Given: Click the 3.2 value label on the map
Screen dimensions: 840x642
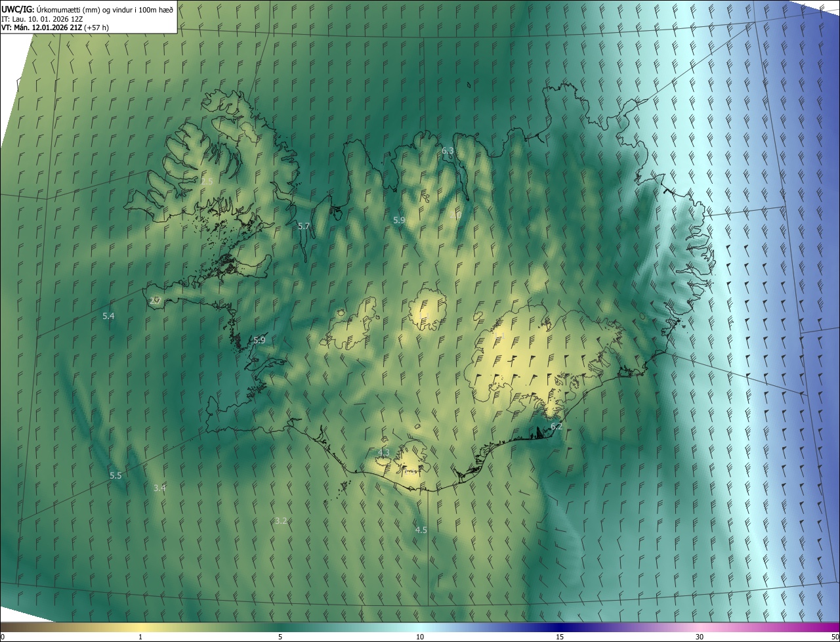Looking at the screenshot, I should click(281, 521).
